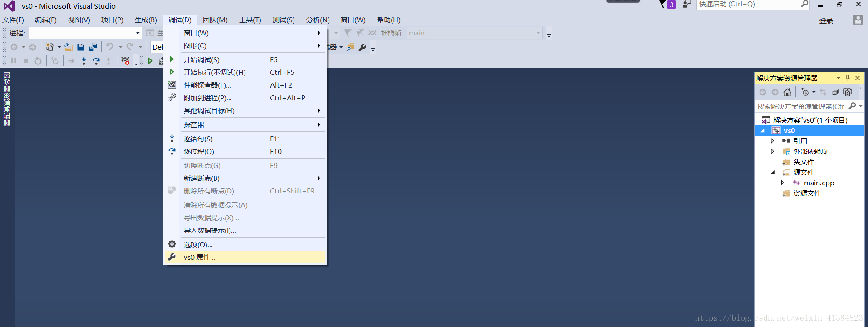Click the Pending Changes Filter clock icon
868x327 pixels.
805,92
